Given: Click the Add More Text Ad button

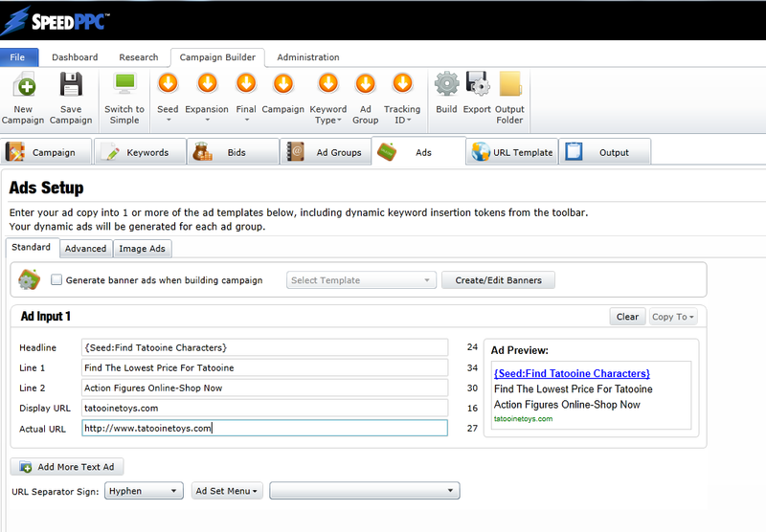Looking at the screenshot, I should click(x=67, y=467).
